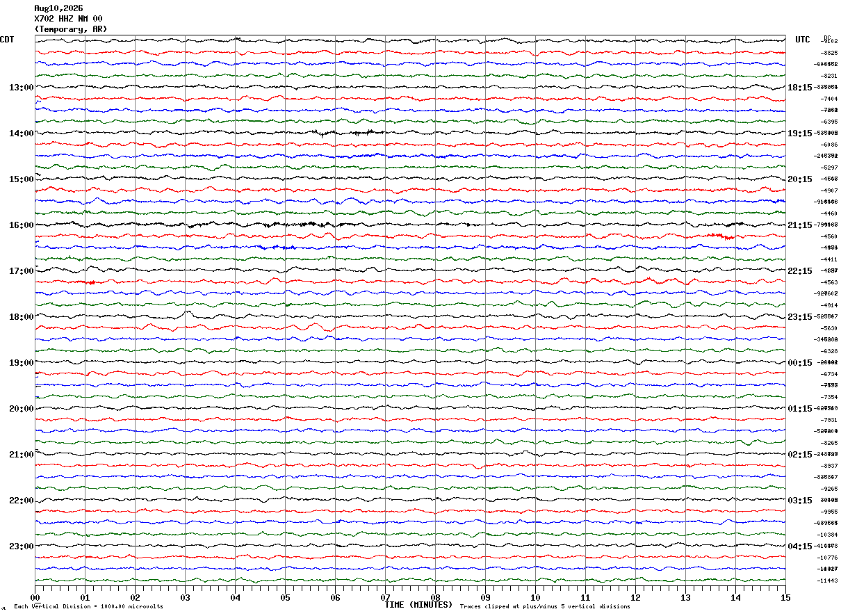Click the UTC timezone label
This screenshot has width=841, height=616.
(x=803, y=40)
